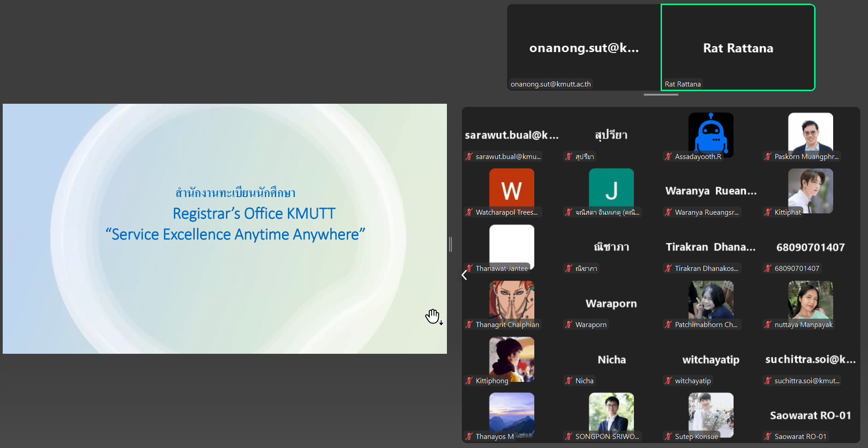This screenshot has width=868, height=448.
Task: Click muted mic icon beside สุปรียา name label
Action: 569,157
